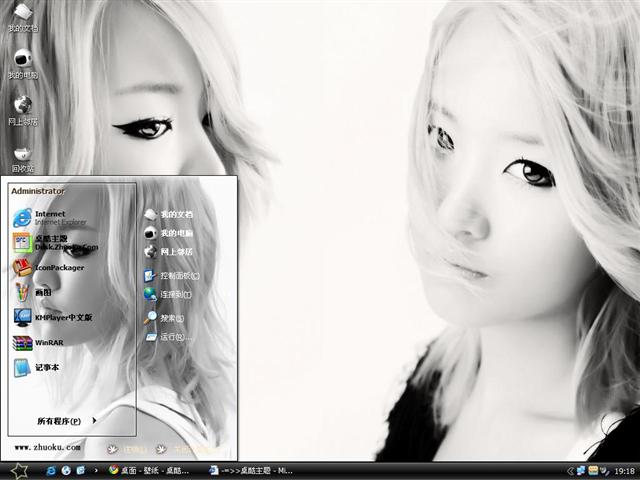Expand 所有程序 all programs list
This screenshot has height=480, width=640.
pyautogui.click(x=67, y=421)
